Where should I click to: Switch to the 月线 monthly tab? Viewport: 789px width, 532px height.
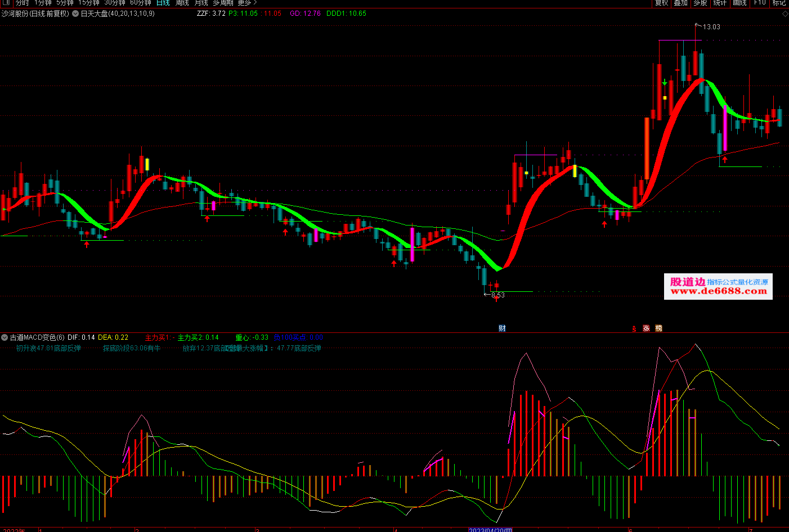pyautogui.click(x=201, y=3)
